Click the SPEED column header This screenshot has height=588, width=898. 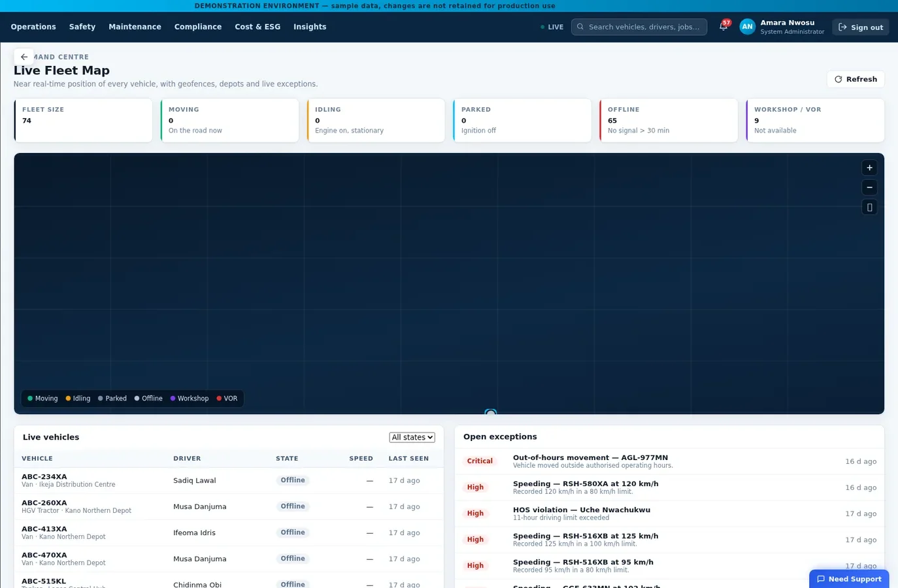pos(361,459)
